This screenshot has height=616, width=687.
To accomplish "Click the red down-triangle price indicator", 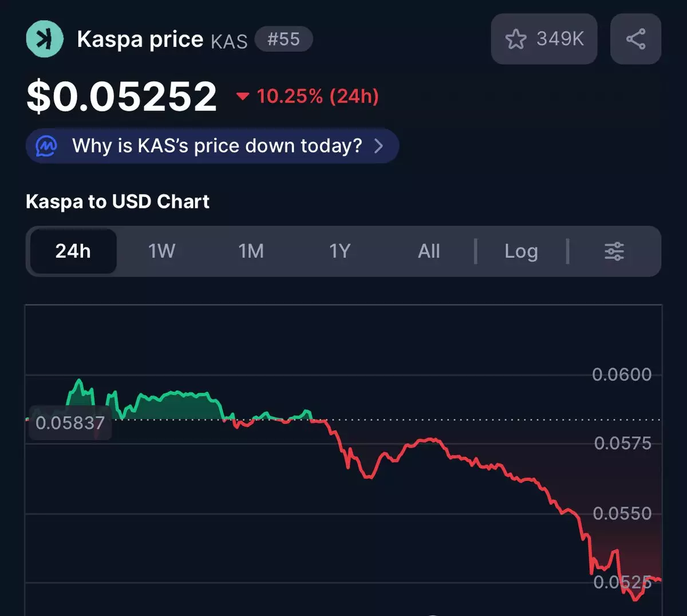I will [243, 96].
